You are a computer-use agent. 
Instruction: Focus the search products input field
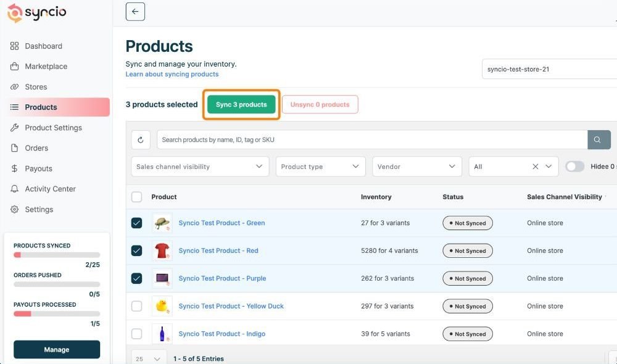pyautogui.click(x=372, y=139)
